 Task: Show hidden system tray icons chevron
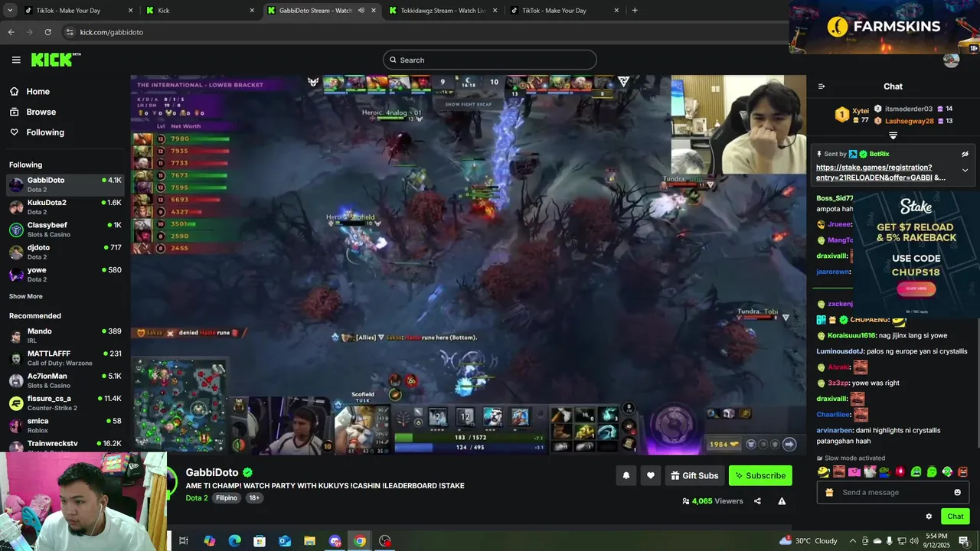coord(852,541)
